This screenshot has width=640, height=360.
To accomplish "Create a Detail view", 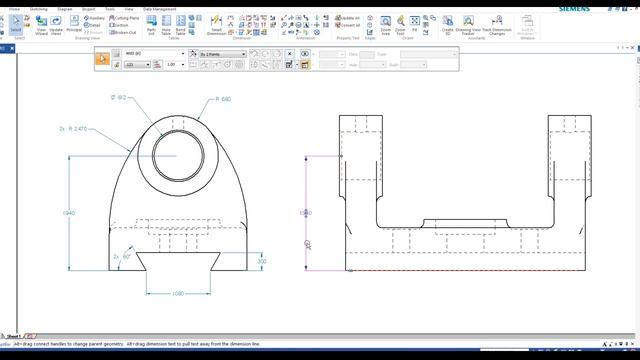I will (92, 25).
